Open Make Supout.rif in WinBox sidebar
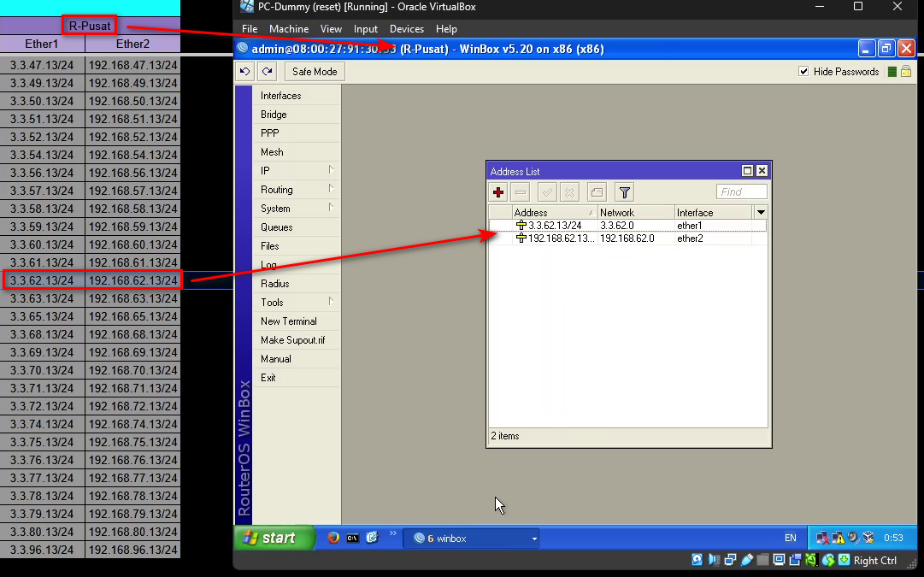Image resolution: width=924 pixels, height=577 pixels. pos(297,339)
